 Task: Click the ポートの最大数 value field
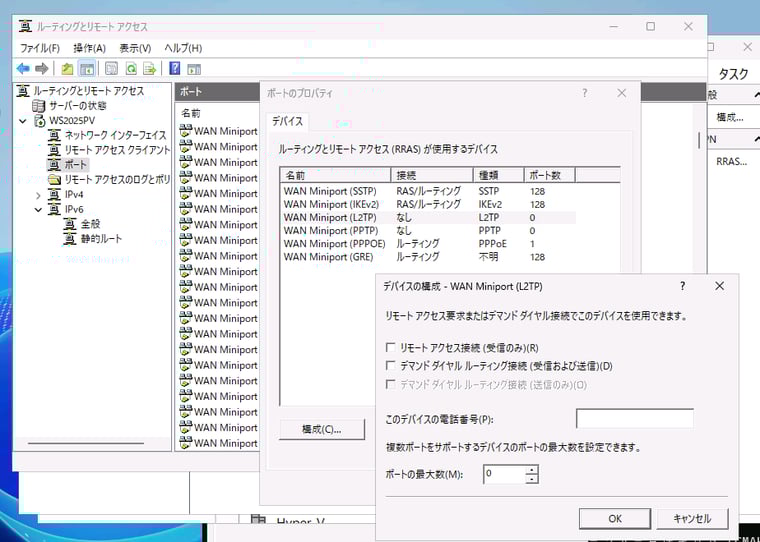point(505,474)
